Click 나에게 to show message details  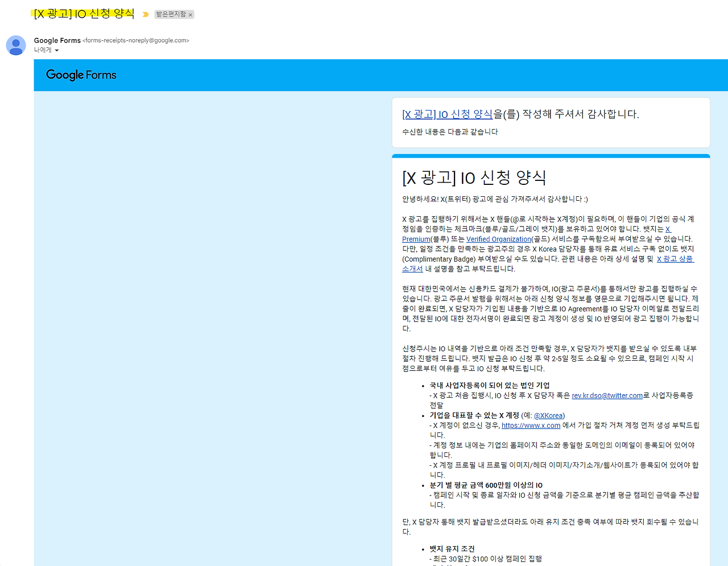pos(43,50)
